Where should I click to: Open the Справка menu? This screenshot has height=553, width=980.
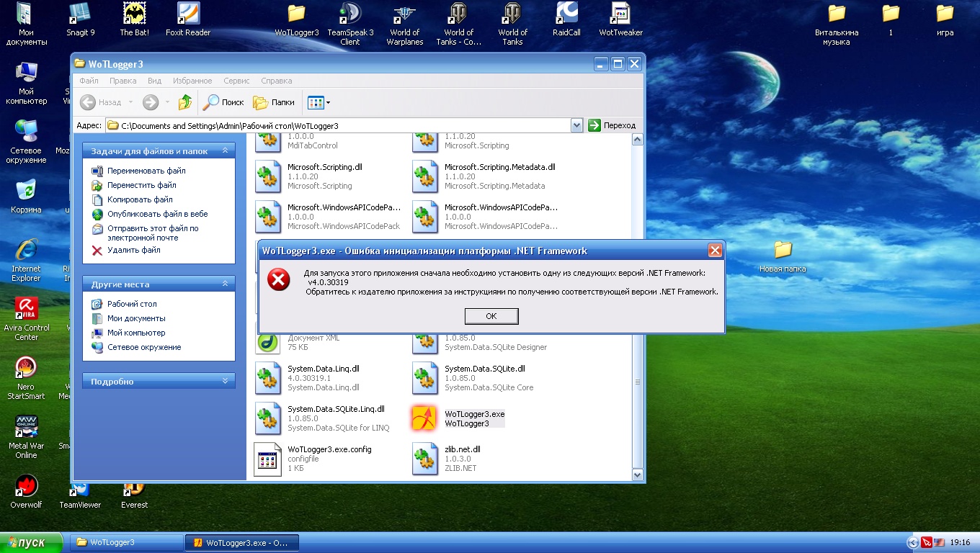pos(276,81)
